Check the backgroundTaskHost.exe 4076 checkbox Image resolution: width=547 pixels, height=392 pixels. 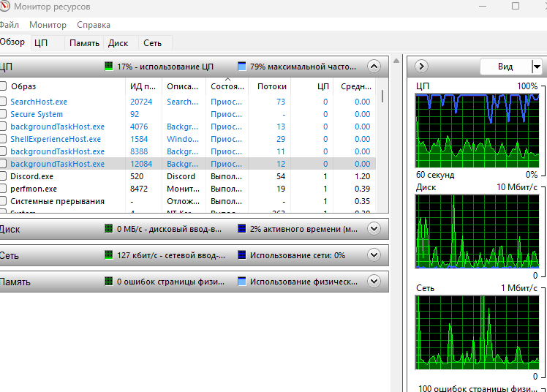click(x=3, y=127)
